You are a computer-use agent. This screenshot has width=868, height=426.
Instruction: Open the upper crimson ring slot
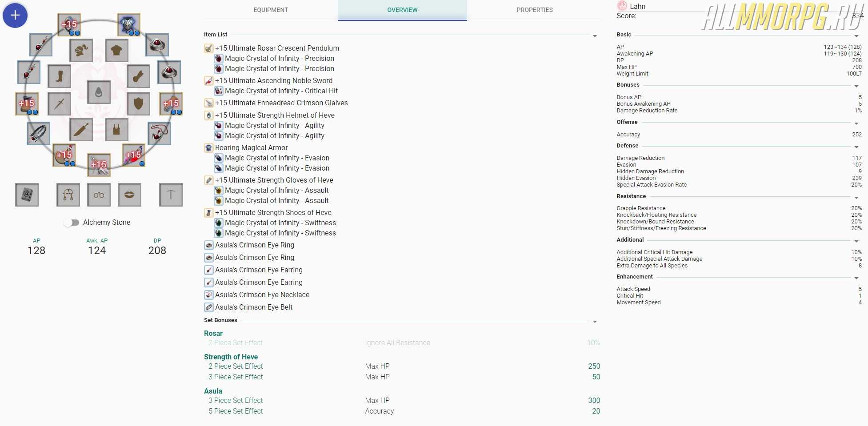pyautogui.click(x=157, y=44)
